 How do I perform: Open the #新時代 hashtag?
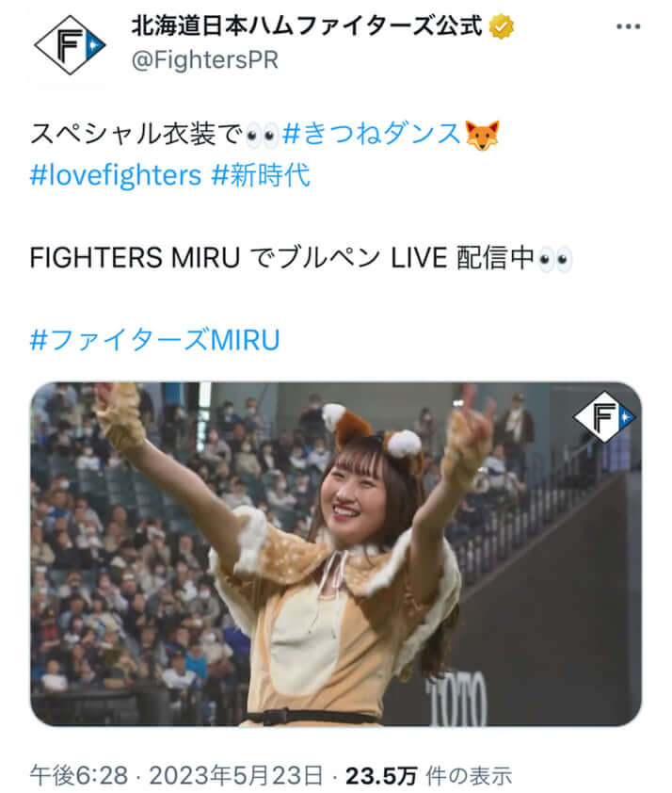click(261, 175)
